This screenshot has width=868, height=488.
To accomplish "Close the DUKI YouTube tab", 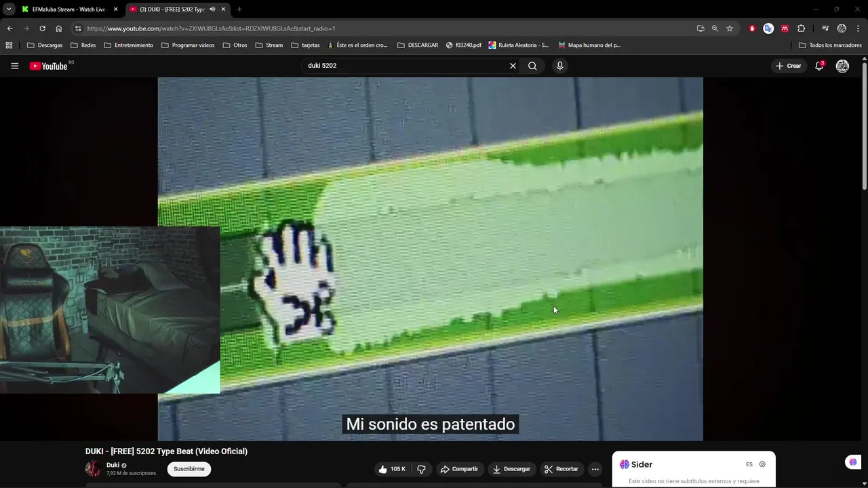I will tap(223, 9).
